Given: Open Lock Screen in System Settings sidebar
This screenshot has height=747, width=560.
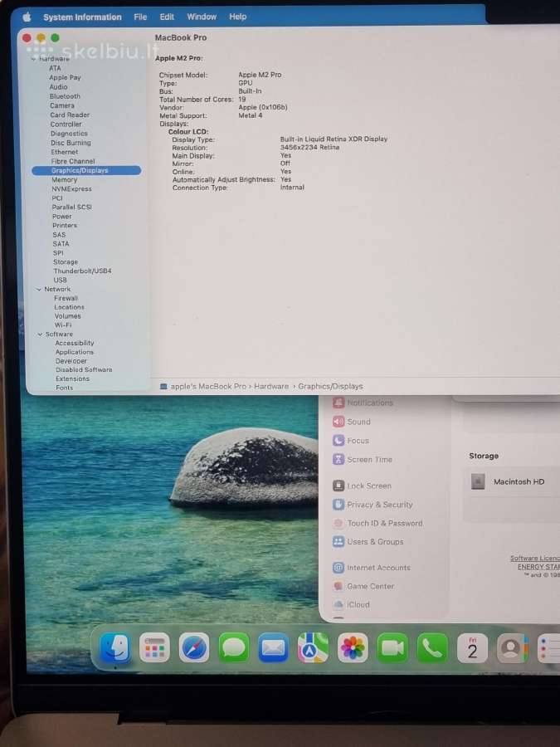Looking at the screenshot, I should click(x=362, y=486).
